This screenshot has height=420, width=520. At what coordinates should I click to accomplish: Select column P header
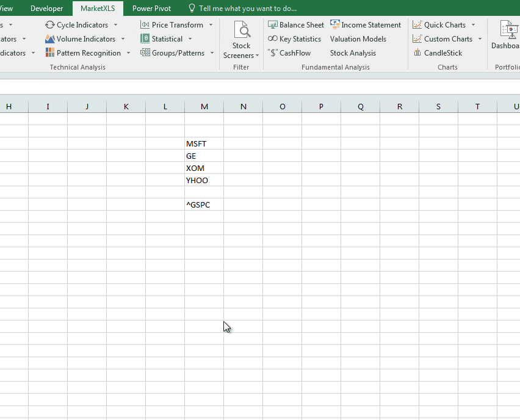322,106
